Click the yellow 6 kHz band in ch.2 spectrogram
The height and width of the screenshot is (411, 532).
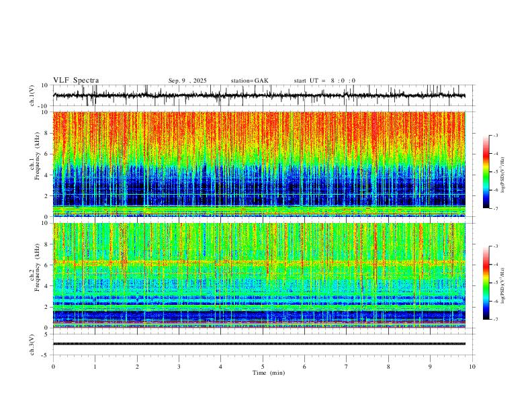[x=259, y=262]
